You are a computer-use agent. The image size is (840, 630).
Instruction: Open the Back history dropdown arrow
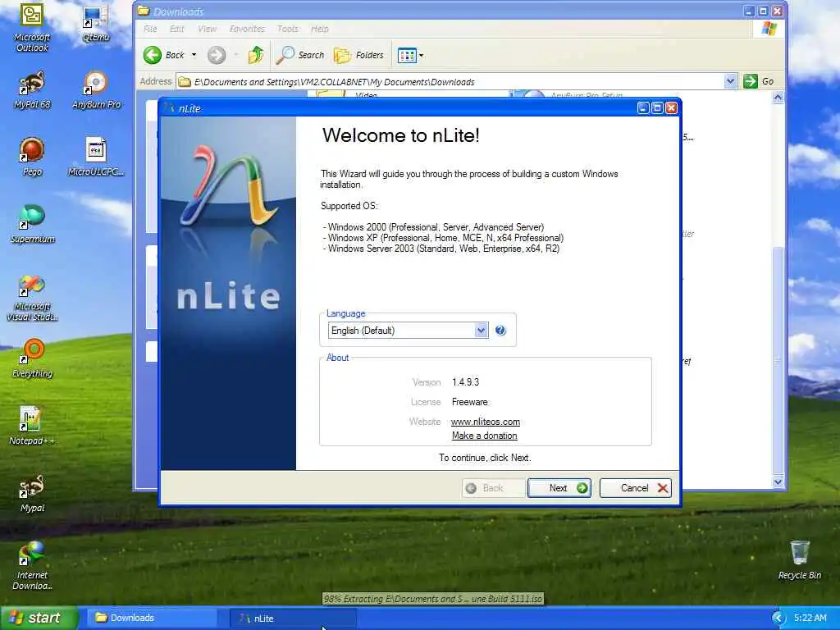coord(194,55)
